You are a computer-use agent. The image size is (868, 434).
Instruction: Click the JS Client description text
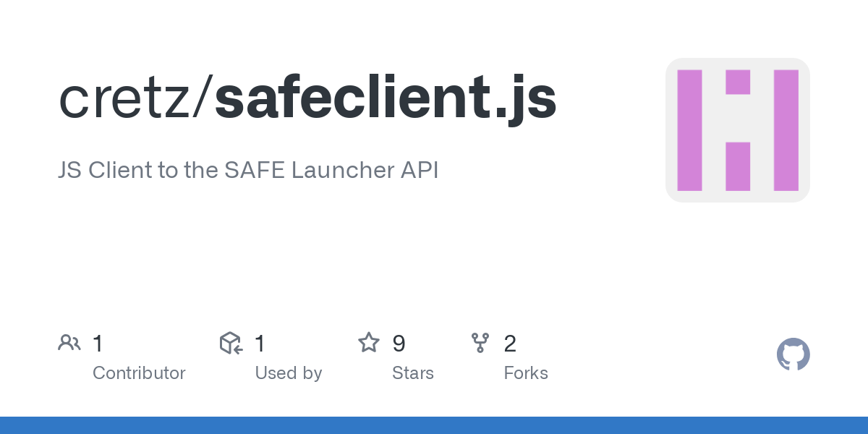[x=248, y=171]
